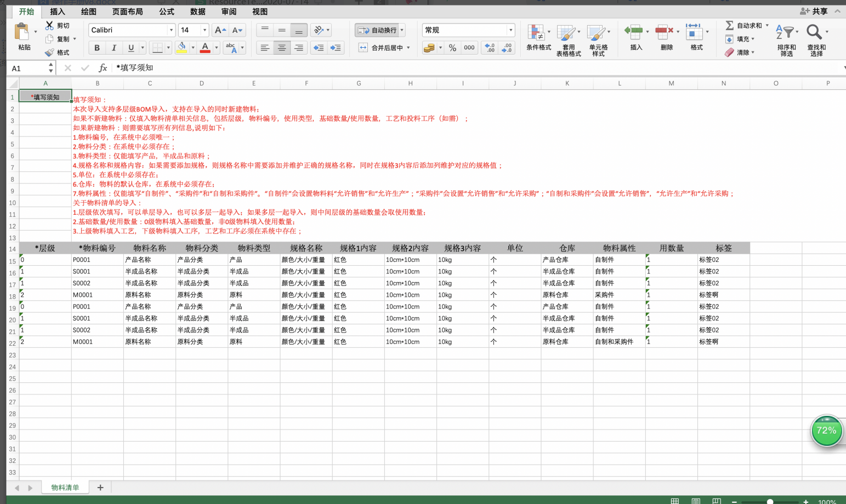Screen dimensions: 846x504
Task: Decrease decimal places
Action: [x=507, y=48]
